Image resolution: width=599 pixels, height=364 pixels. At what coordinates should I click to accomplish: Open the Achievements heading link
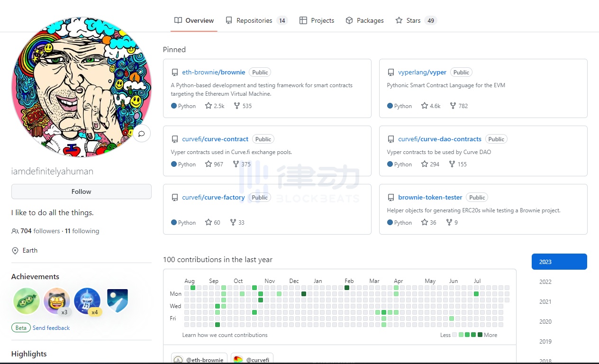tap(35, 276)
